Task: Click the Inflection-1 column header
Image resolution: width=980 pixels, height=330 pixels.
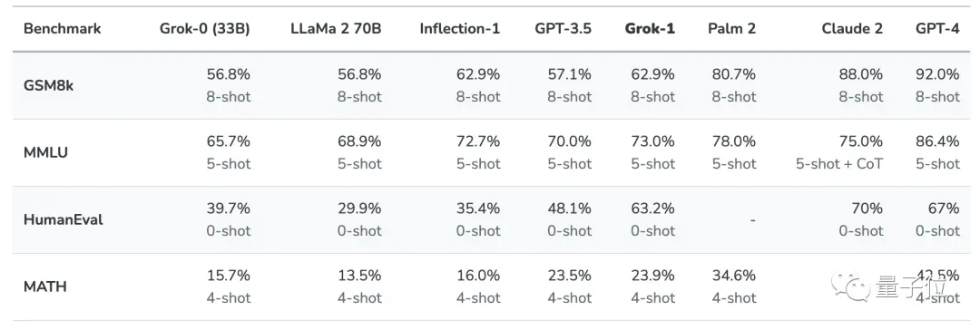Action: coord(460,29)
